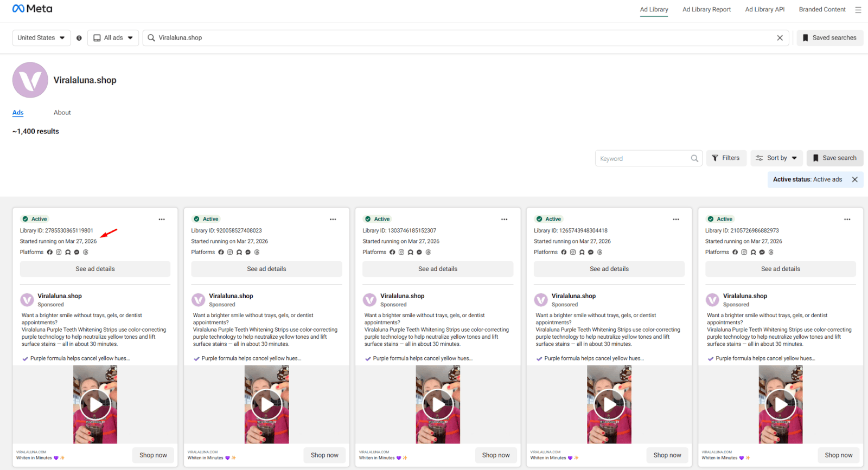Click the Meta logo

coord(32,9)
